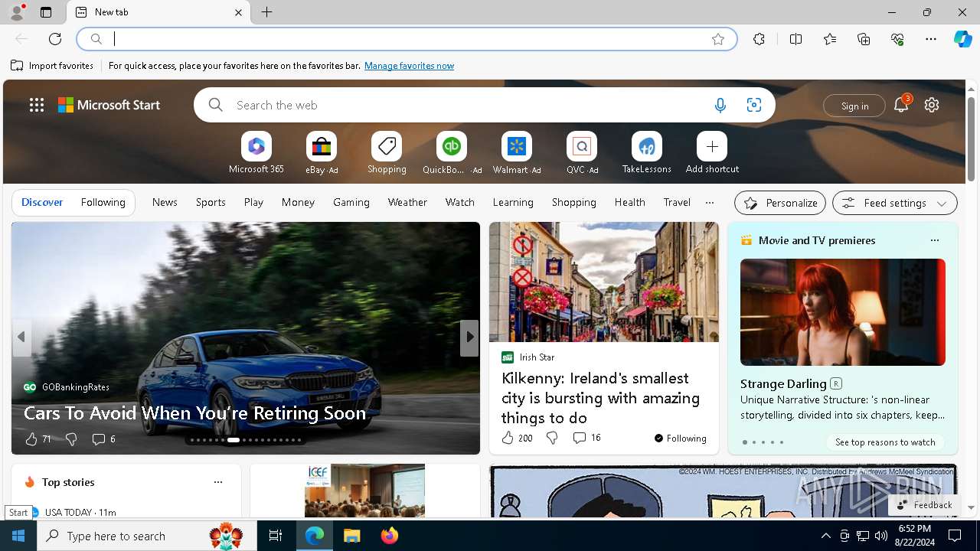Click the Personalize button
This screenshot has width=980, height=551.
pos(780,203)
